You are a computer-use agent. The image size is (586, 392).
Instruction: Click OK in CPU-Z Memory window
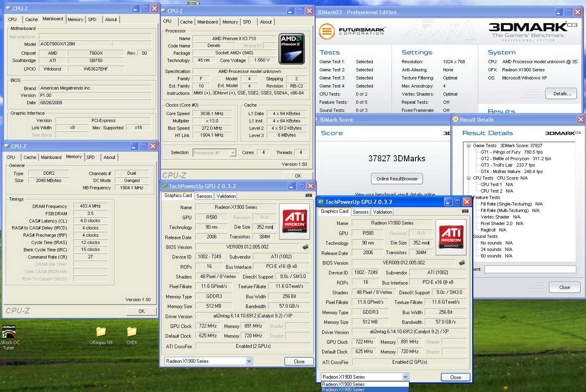141,311
